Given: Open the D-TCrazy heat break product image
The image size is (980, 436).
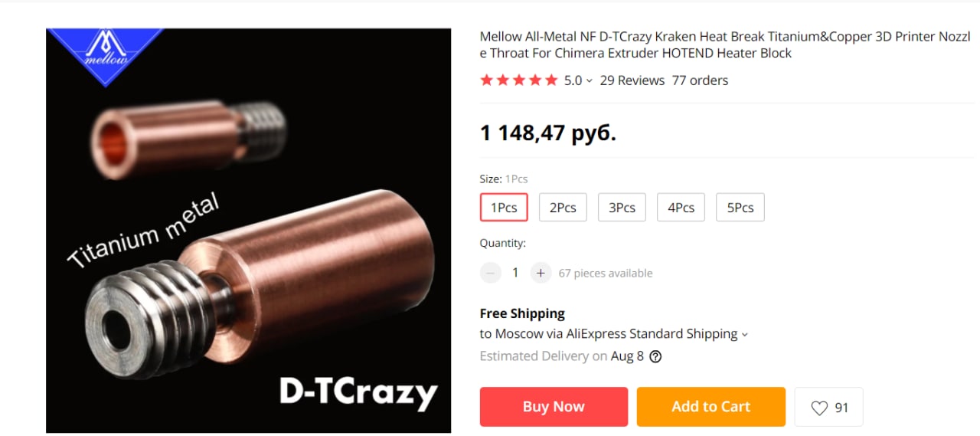Looking at the screenshot, I should pos(249,231).
